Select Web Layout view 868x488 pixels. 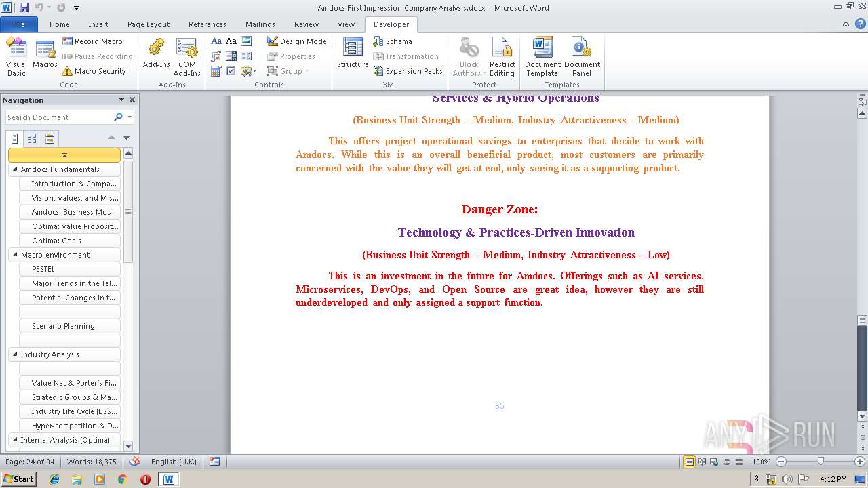713,462
